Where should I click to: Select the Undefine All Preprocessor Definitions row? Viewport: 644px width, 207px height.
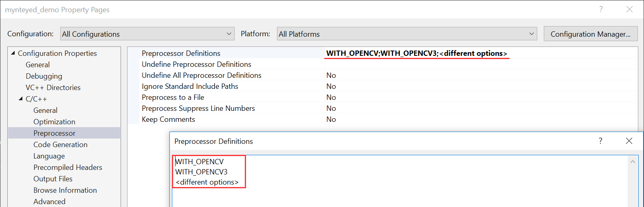tap(382, 75)
